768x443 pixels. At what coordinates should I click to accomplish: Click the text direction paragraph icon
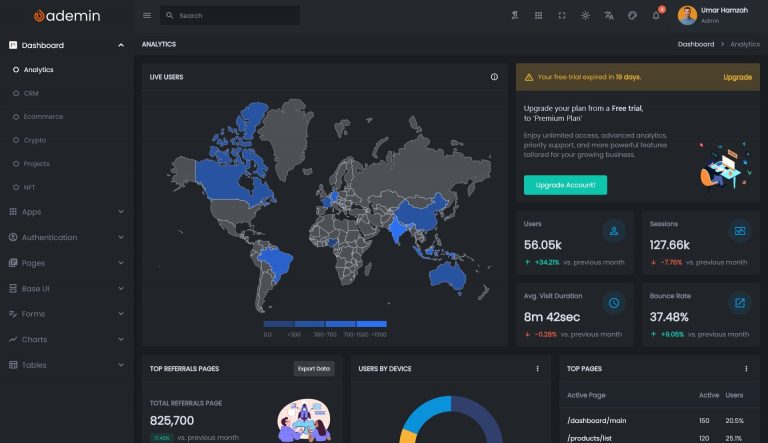pos(515,16)
